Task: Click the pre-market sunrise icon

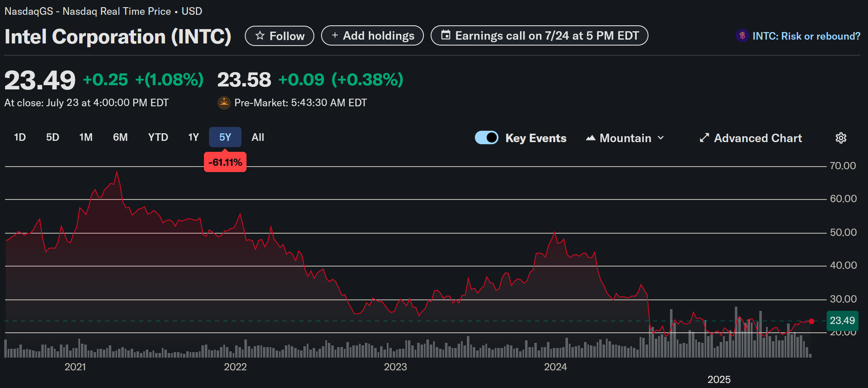Action: click(x=224, y=102)
